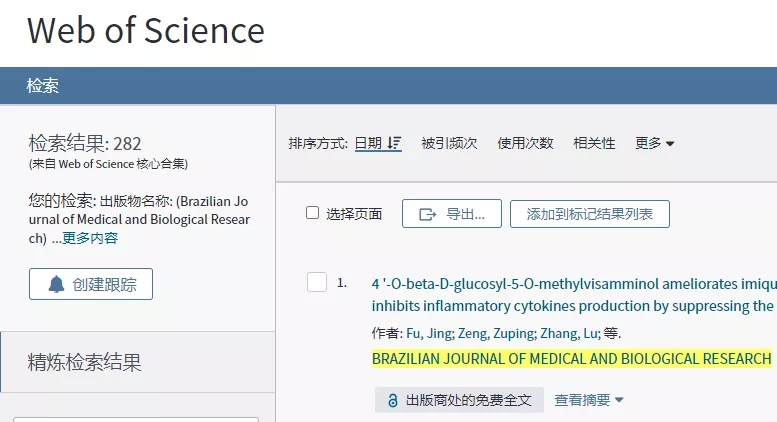Screen dimensions: 777x422
Task: Tick the 选择页面 checkbox
Action: coord(312,213)
